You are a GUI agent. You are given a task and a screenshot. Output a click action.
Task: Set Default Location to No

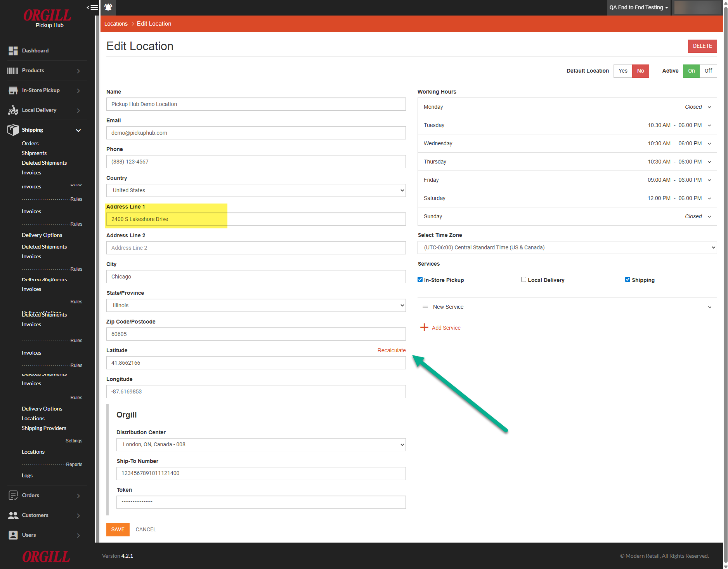click(641, 71)
